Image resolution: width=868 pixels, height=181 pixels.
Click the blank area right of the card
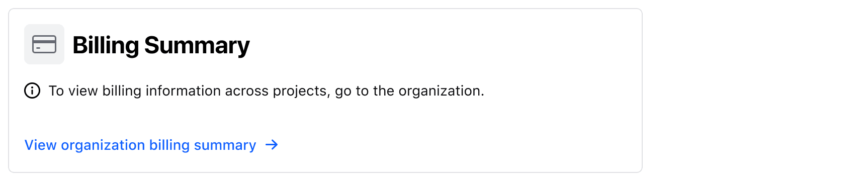[x=754, y=90]
